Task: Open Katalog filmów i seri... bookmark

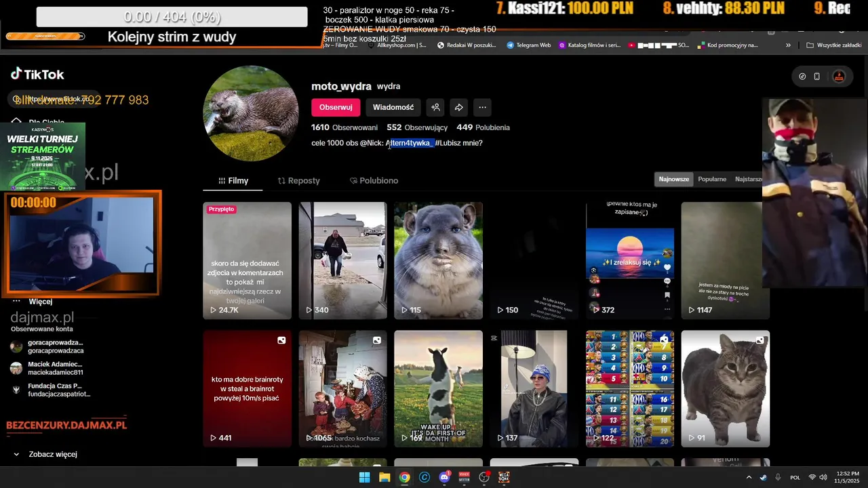Action: [x=589, y=45]
